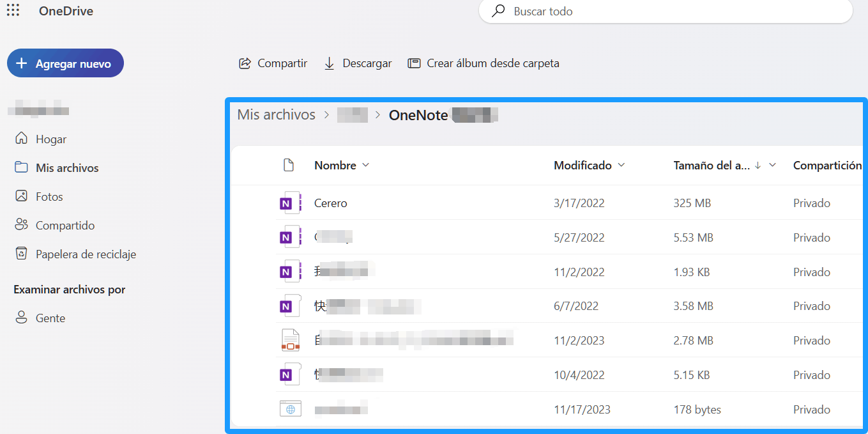Click the OneNote icon of the 3.58 MB file
This screenshot has width=868, height=434.
(x=290, y=306)
